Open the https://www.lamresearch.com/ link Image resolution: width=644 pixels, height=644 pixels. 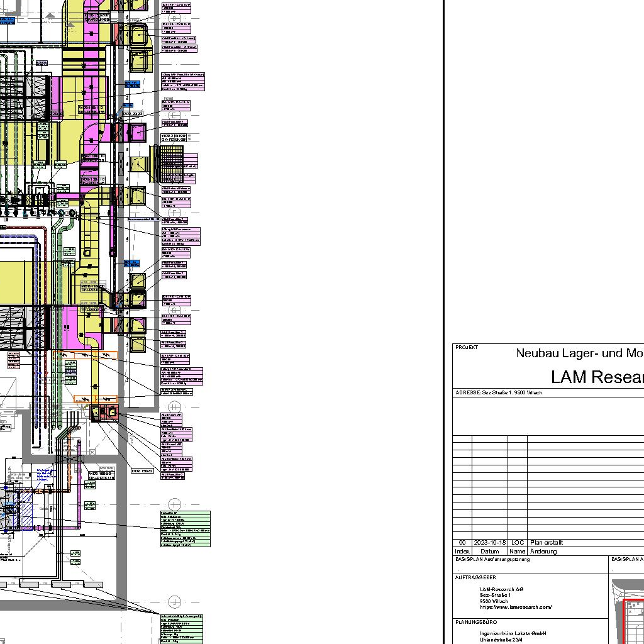click(516, 607)
